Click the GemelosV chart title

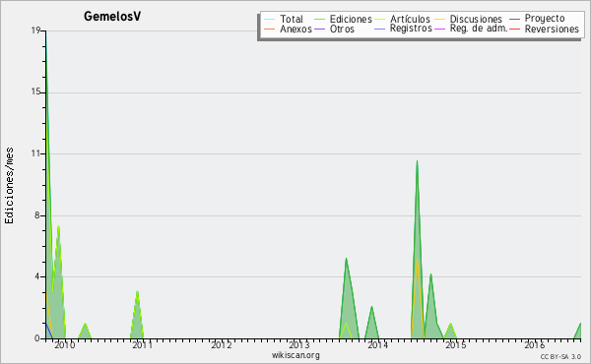pos(112,16)
